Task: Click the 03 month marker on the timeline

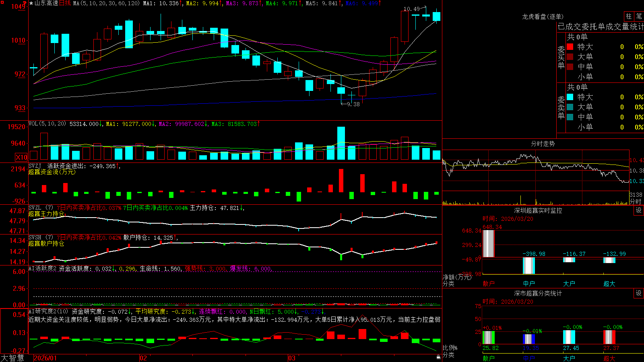Action: coord(292,358)
